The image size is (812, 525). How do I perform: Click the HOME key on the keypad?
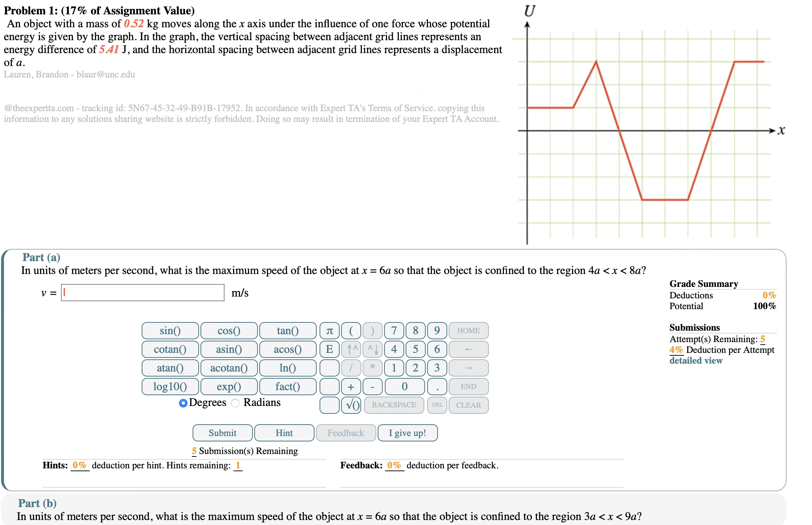pos(468,331)
